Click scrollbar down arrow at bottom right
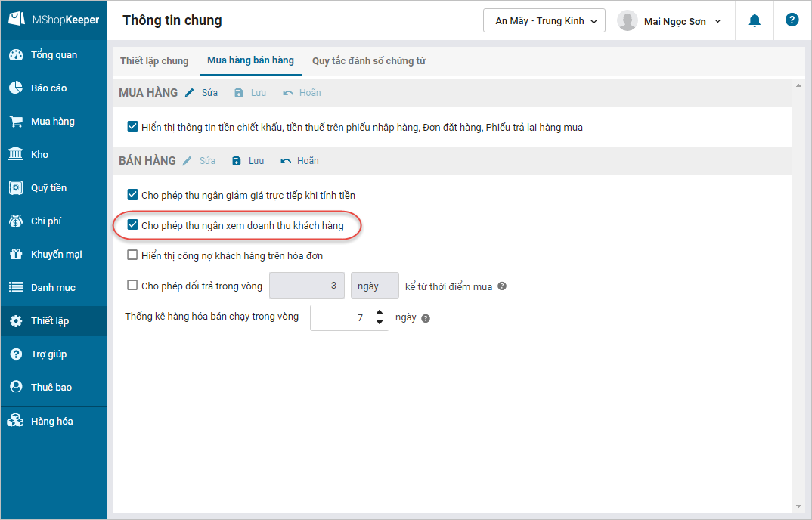The width and height of the screenshot is (812, 520). (798, 506)
